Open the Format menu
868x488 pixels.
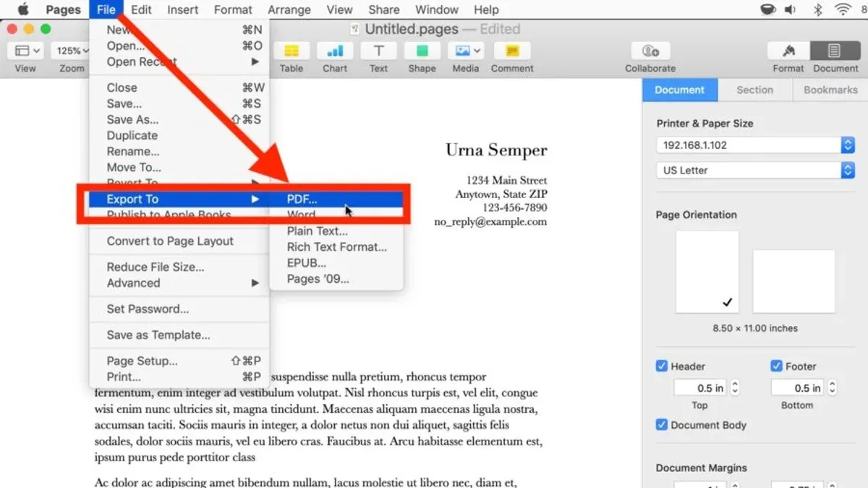[x=233, y=9]
